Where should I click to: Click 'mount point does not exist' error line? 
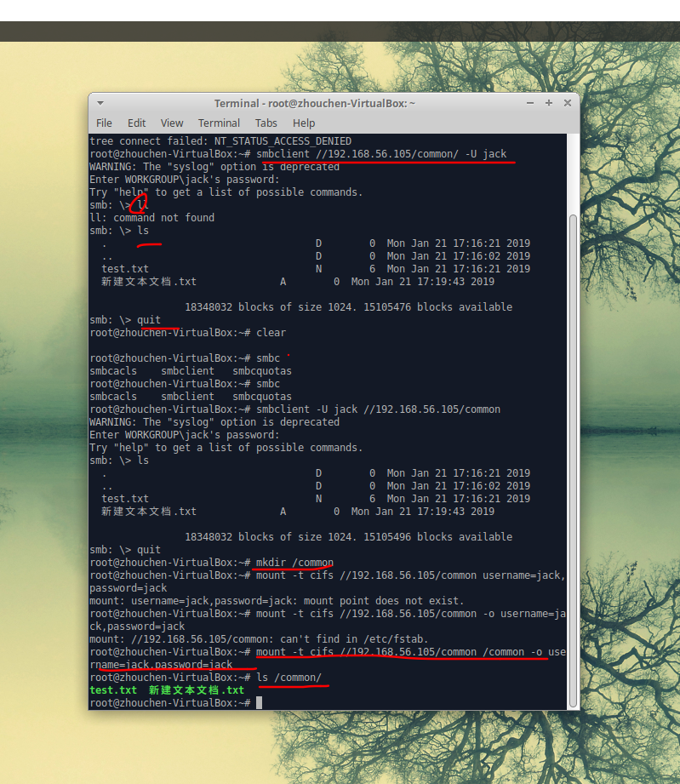pyautogui.click(x=277, y=601)
